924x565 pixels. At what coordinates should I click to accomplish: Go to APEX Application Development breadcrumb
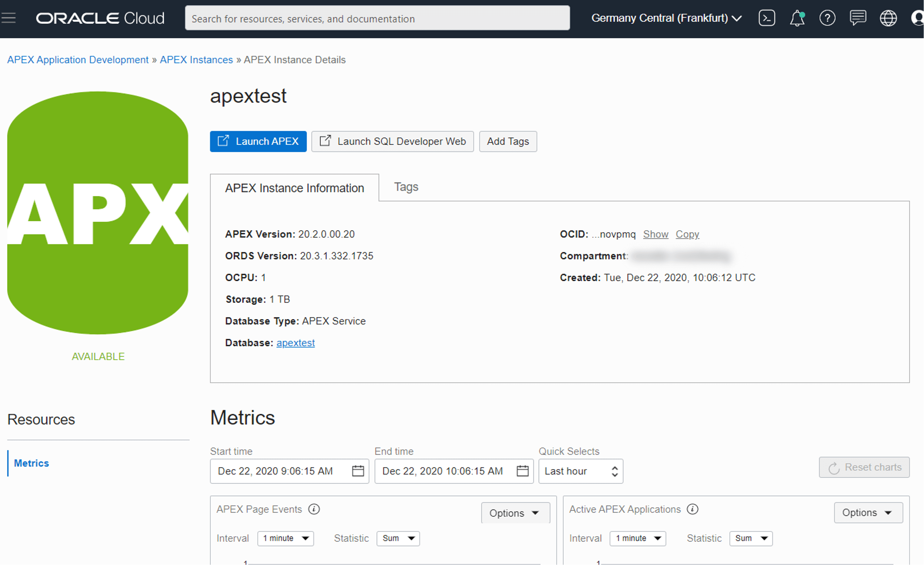[78, 60]
